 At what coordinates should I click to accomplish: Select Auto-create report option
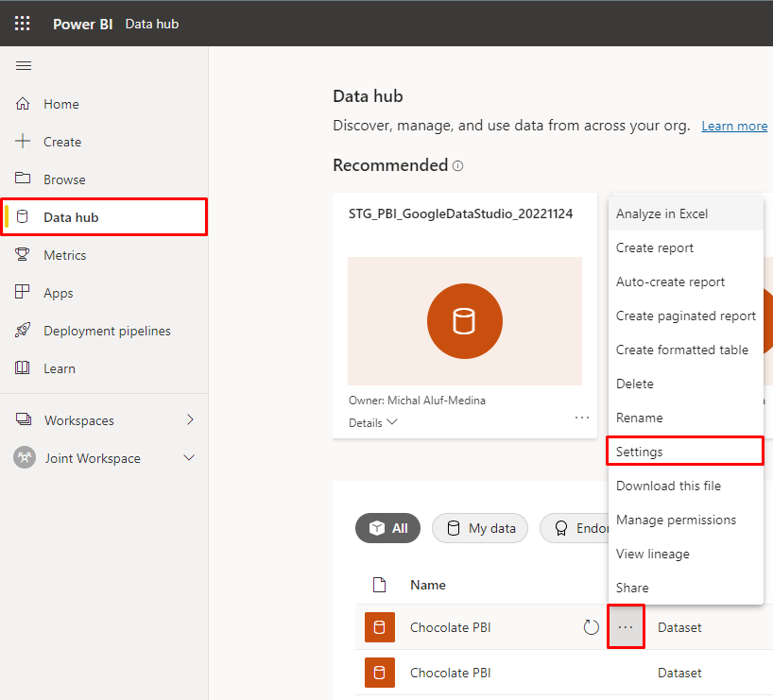coord(686,282)
